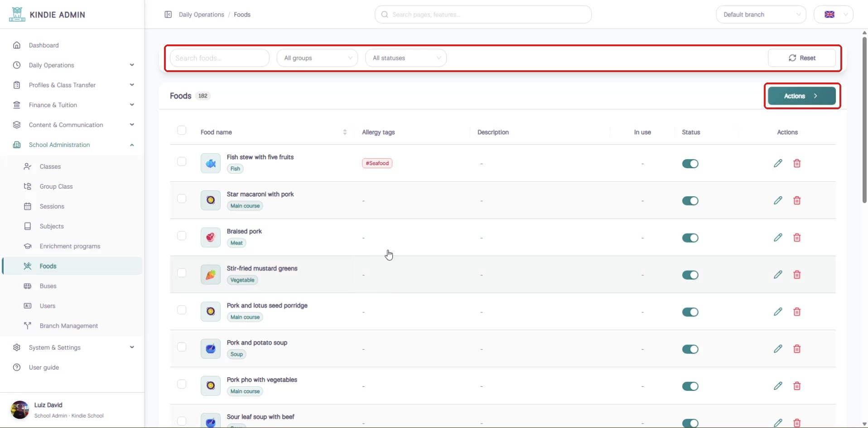
Task: Go to Dashboard in sidebar
Action: pos(72,45)
